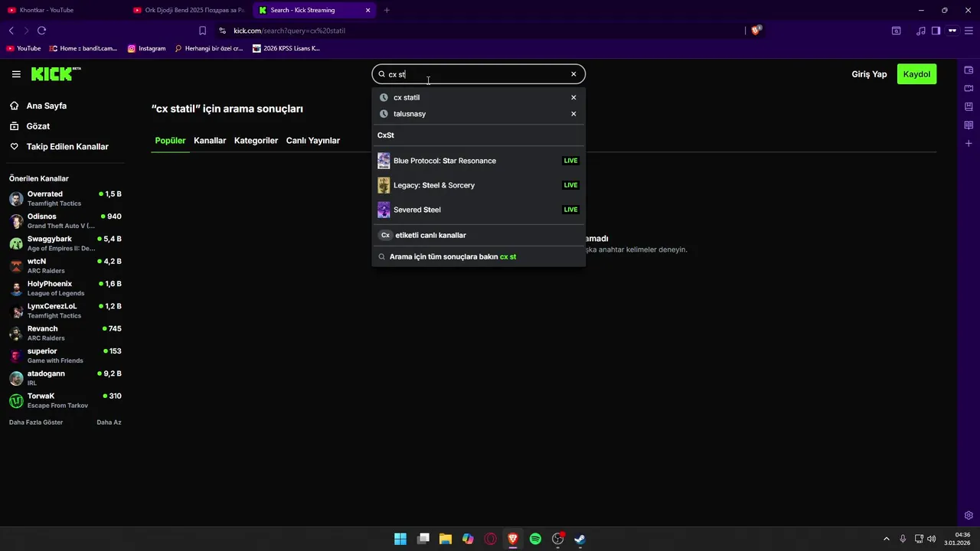Open YouTube bookmark
The height and width of the screenshot is (551, 980).
24,48
